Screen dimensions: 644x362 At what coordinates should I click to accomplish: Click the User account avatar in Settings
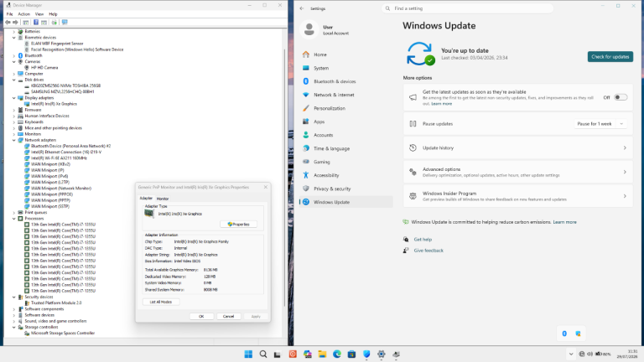click(x=309, y=29)
